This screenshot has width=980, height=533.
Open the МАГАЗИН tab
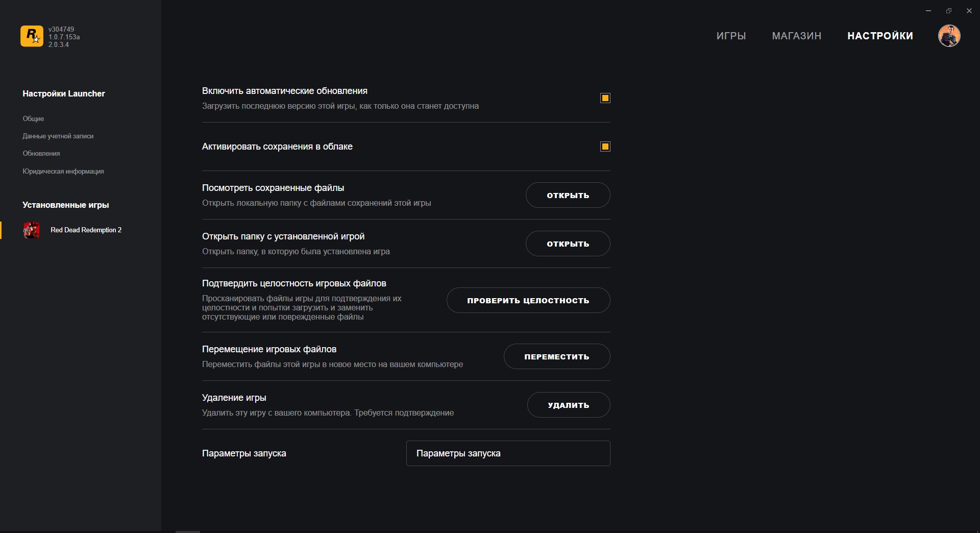click(x=796, y=36)
